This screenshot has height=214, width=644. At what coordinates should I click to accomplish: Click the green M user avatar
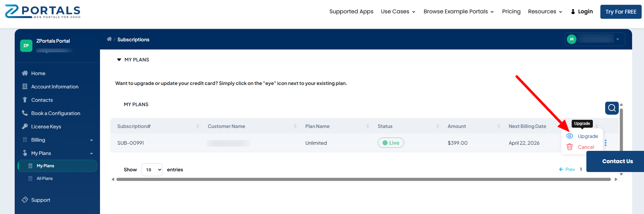[572, 39]
